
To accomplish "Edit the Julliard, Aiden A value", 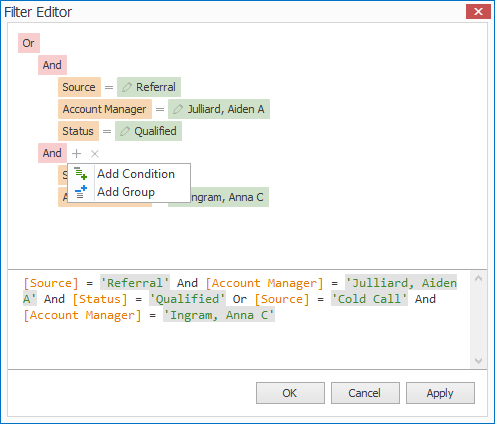I will click(219, 109).
